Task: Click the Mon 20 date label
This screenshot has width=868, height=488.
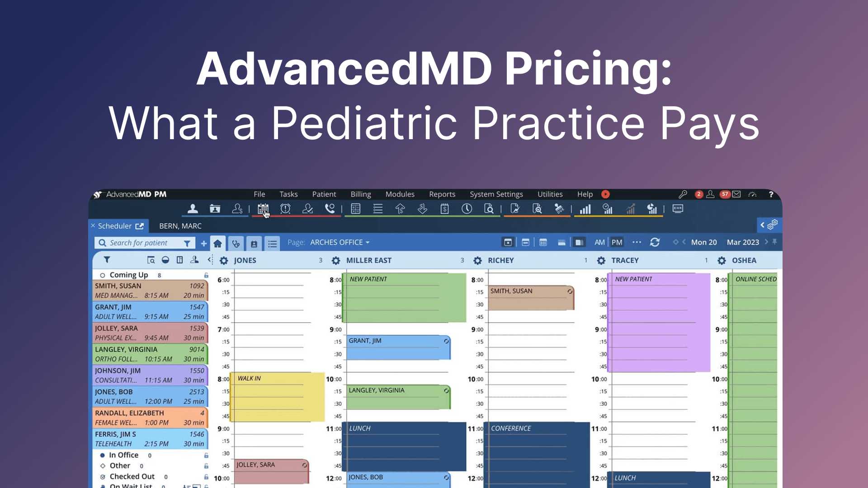Action: (x=704, y=242)
